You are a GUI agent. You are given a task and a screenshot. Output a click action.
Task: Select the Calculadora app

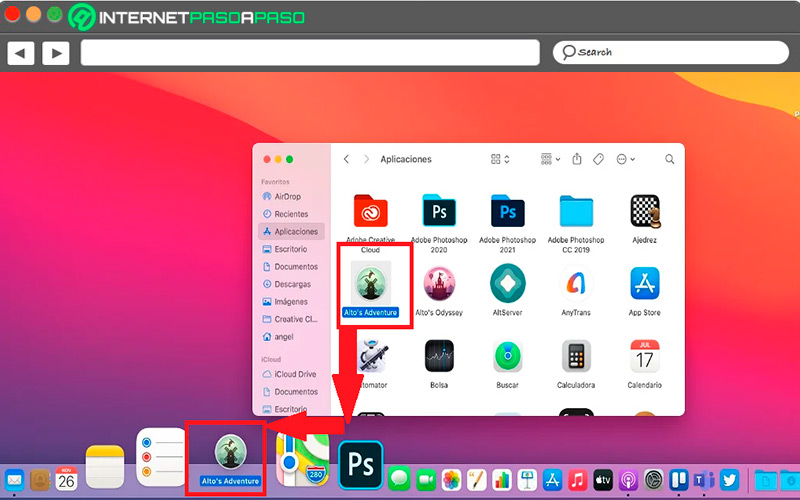[576, 356]
